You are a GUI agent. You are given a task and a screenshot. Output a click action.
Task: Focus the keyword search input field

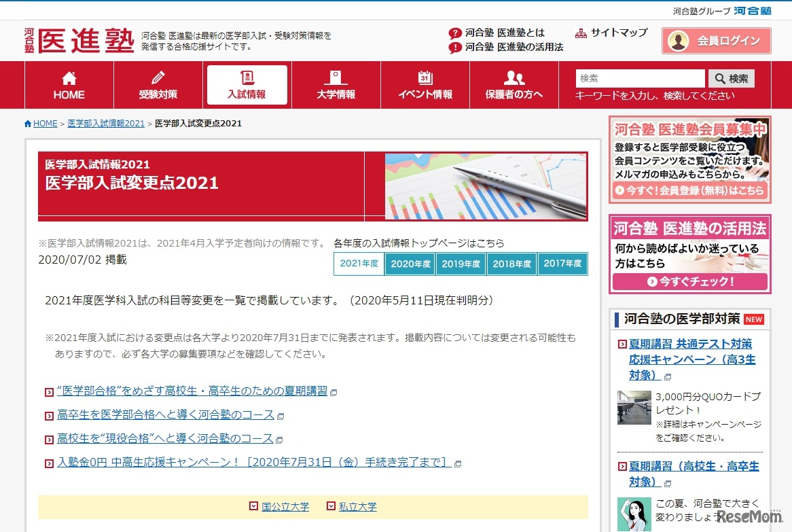point(640,78)
